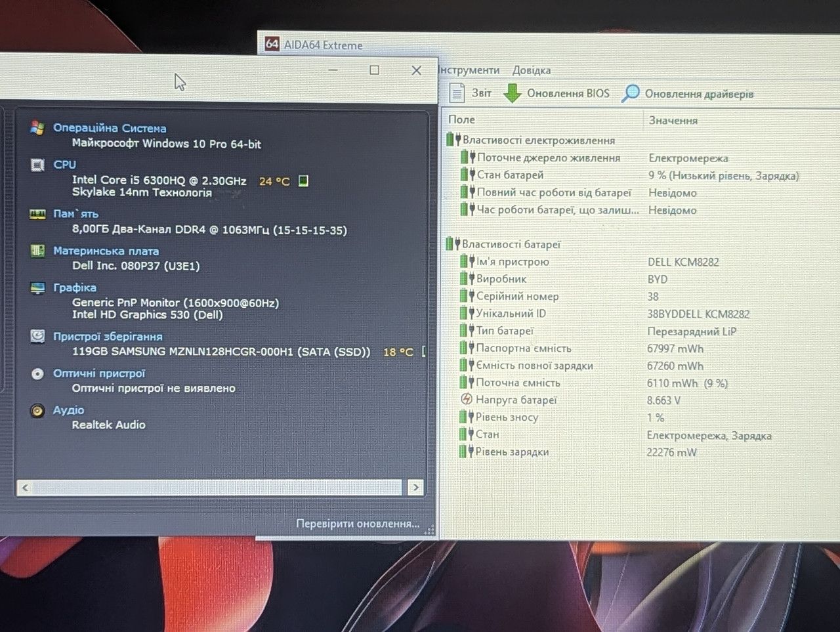
Task: Click the Перевірити оновлення link
Action: pos(358,523)
